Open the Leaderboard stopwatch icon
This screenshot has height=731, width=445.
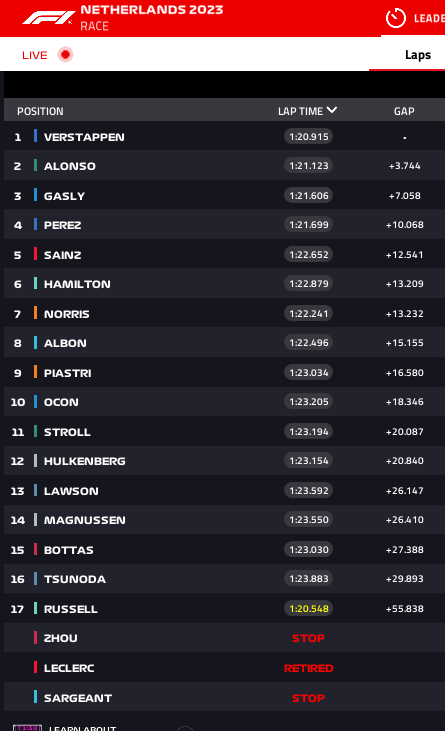pyautogui.click(x=396, y=18)
